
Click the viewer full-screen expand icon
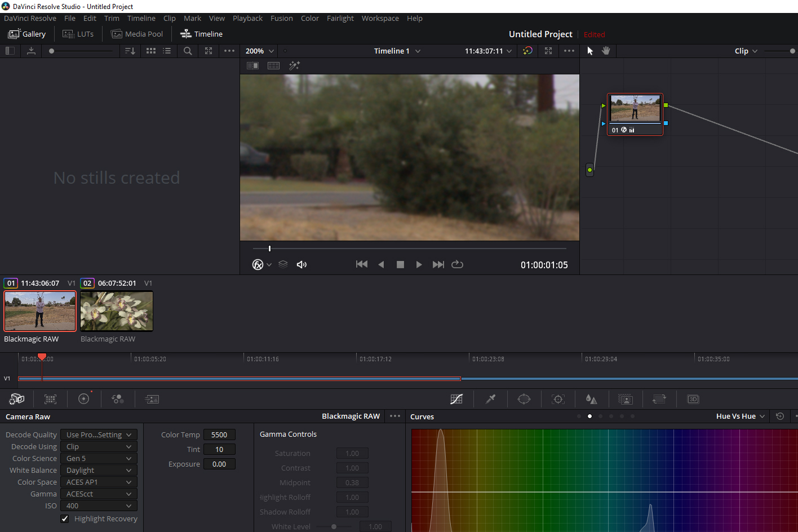pyautogui.click(x=548, y=51)
